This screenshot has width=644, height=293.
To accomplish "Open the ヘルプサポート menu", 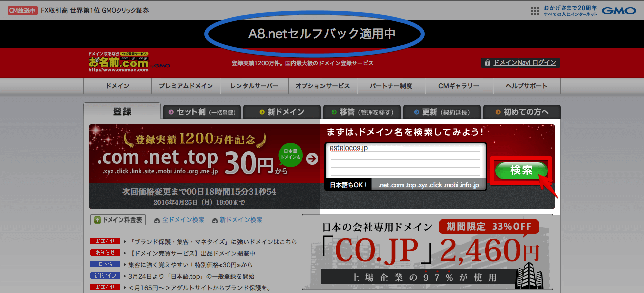I will [x=527, y=86].
